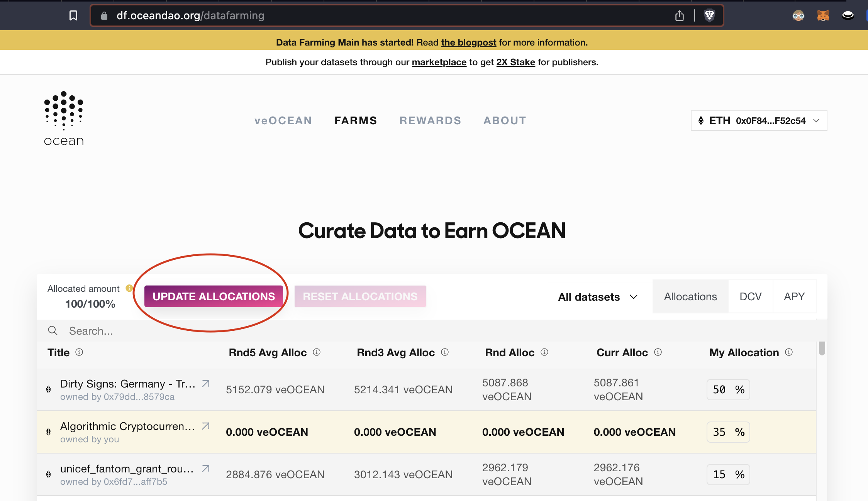Viewport: 868px width, 501px height.
Task: Click the table vertical scrollbar thumb
Action: click(x=822, y=348)
